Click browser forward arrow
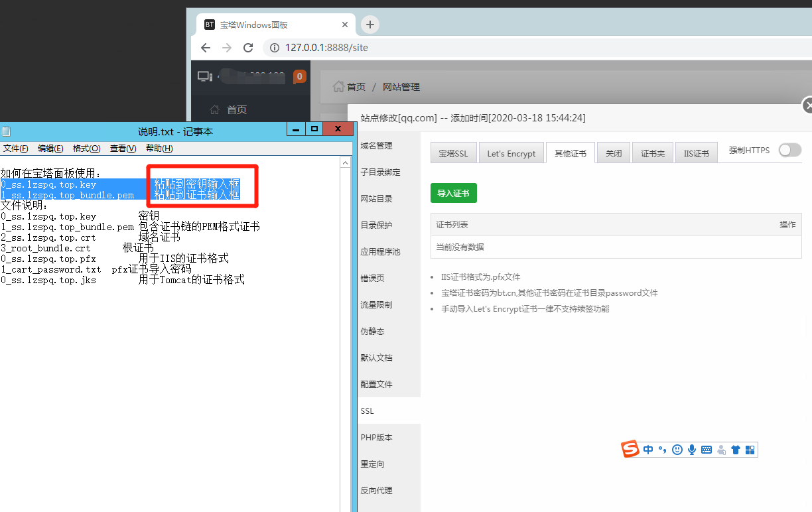 click(227, 48)
